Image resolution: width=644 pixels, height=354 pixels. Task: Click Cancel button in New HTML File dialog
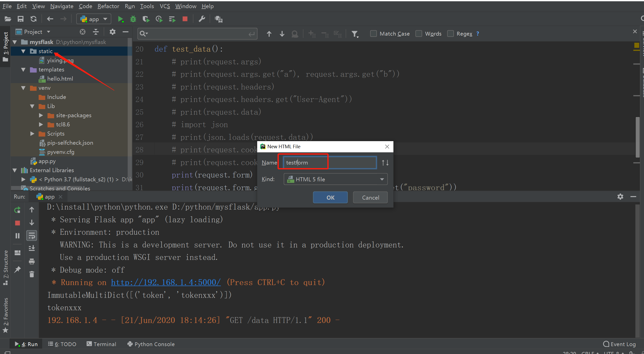tap(371, 198)
